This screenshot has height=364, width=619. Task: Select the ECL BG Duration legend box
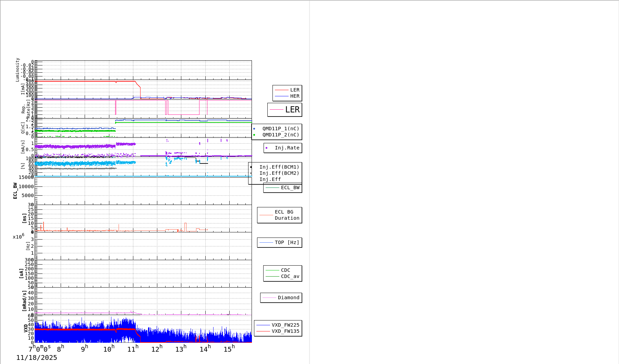click(280, 215)
